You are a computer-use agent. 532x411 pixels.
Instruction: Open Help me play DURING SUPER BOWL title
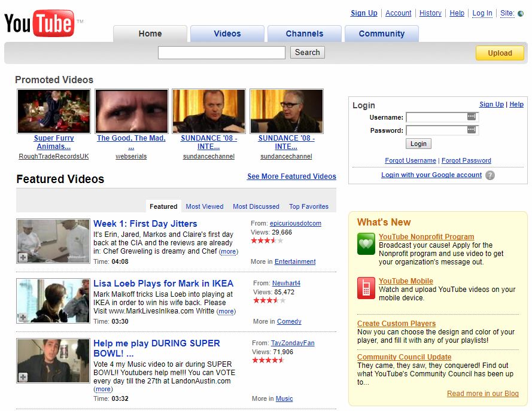[156, 348]
